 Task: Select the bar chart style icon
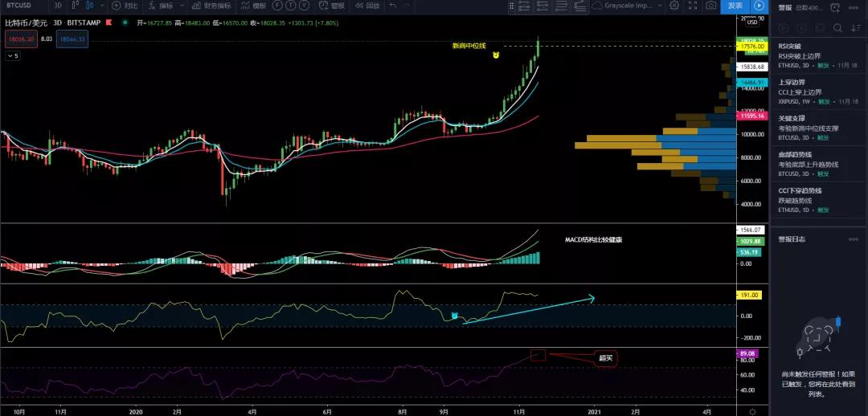pos(76,6)
